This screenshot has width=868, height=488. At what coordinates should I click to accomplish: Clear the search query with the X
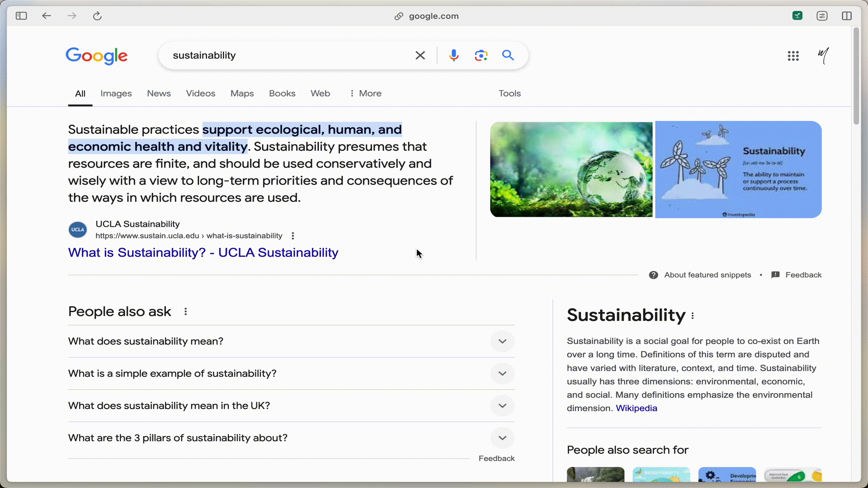420,55
